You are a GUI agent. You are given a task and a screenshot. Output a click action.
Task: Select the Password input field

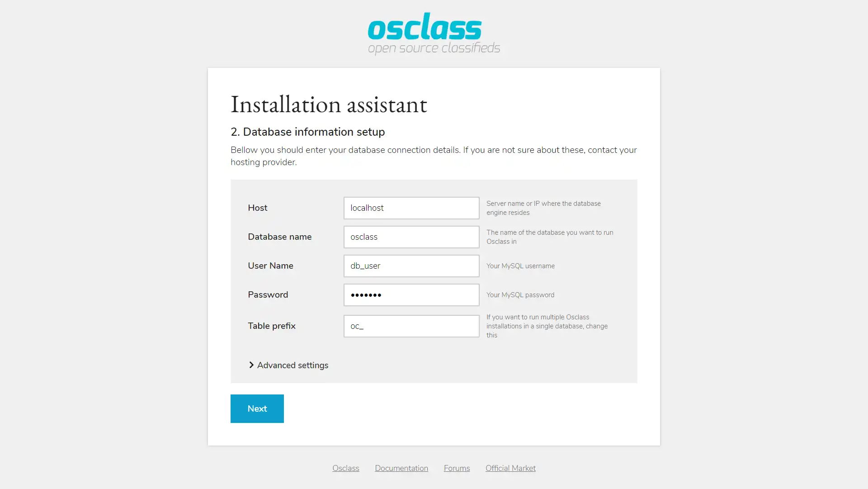point(411,294)
